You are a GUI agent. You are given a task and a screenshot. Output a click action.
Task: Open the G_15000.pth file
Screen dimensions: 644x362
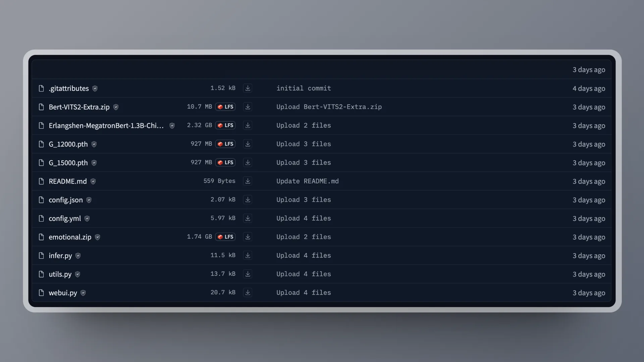coord(68,163)
